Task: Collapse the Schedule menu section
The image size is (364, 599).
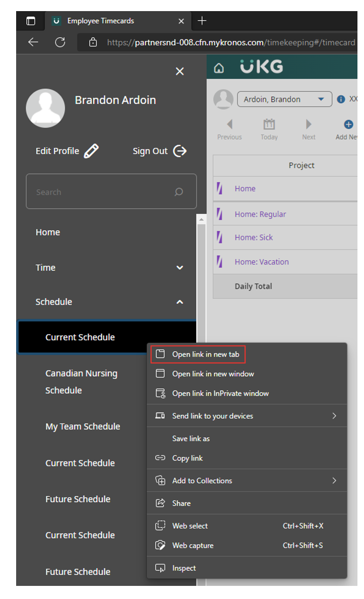Action: pos(179,302)
